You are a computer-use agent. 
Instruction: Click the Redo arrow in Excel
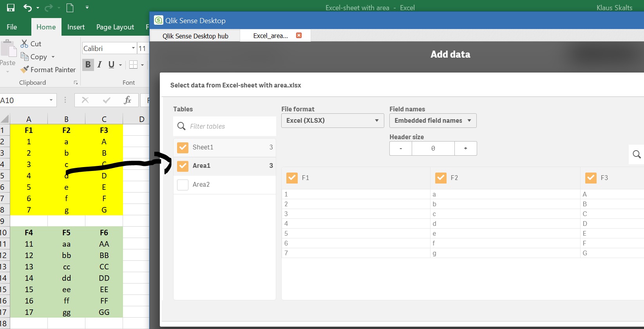49,7
